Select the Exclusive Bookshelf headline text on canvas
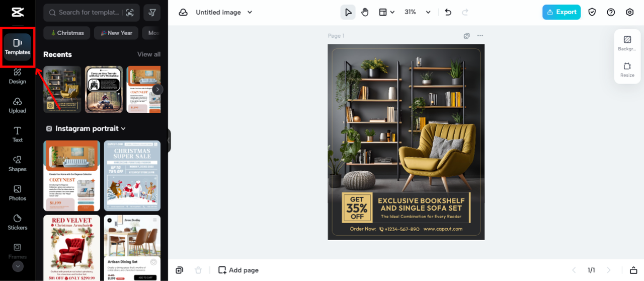The image size is (644, 281). click(421, 204)
